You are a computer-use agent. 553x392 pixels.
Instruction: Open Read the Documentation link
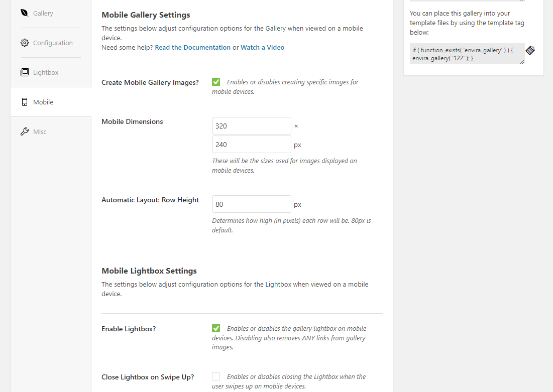click(192, 47)
